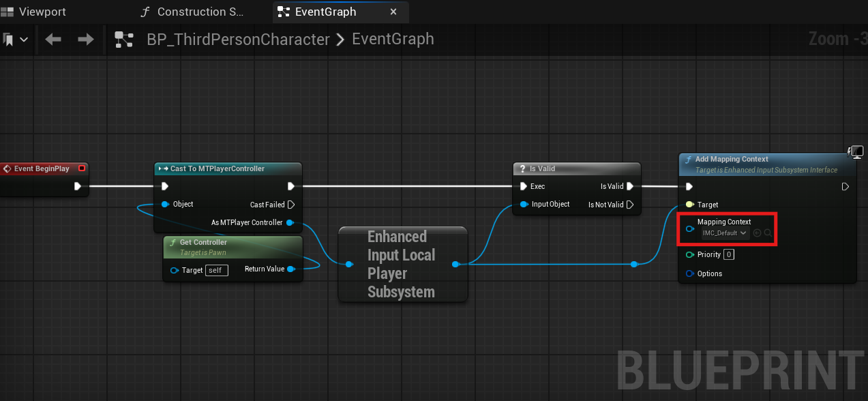Click the Priority value field showing 0
This screenshot has height=401, width=868.
click(x=729, y=254)
